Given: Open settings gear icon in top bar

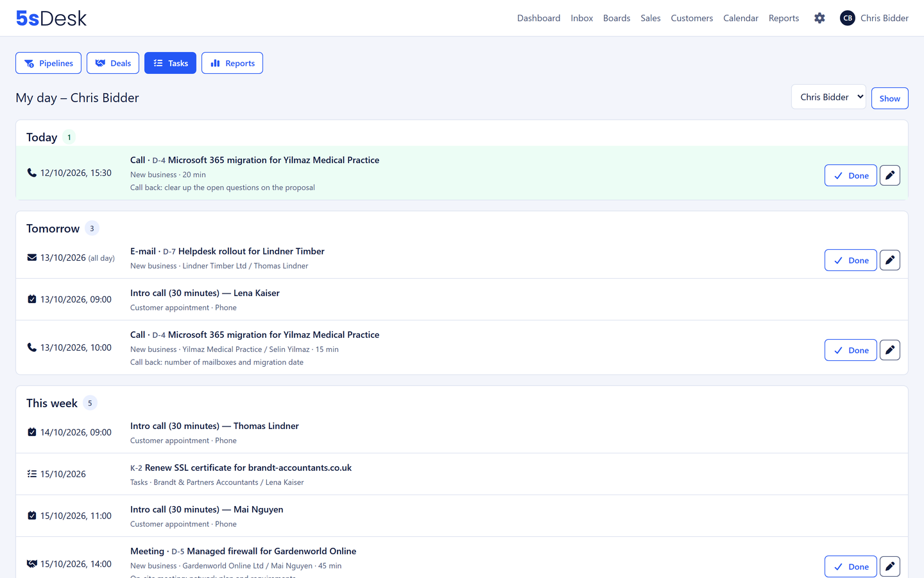Looking at the screenshot, I should [819, 18].
